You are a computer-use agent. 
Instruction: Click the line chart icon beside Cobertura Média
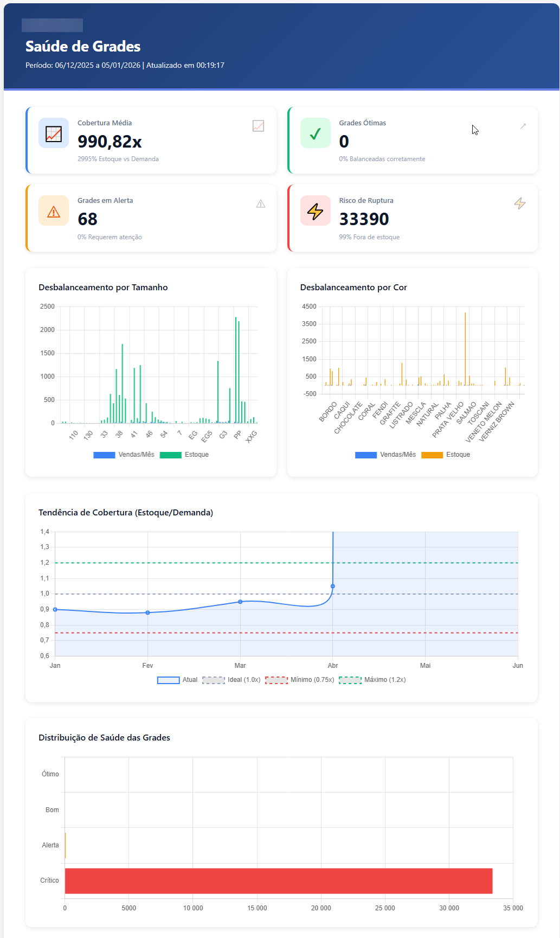point(54,133)
